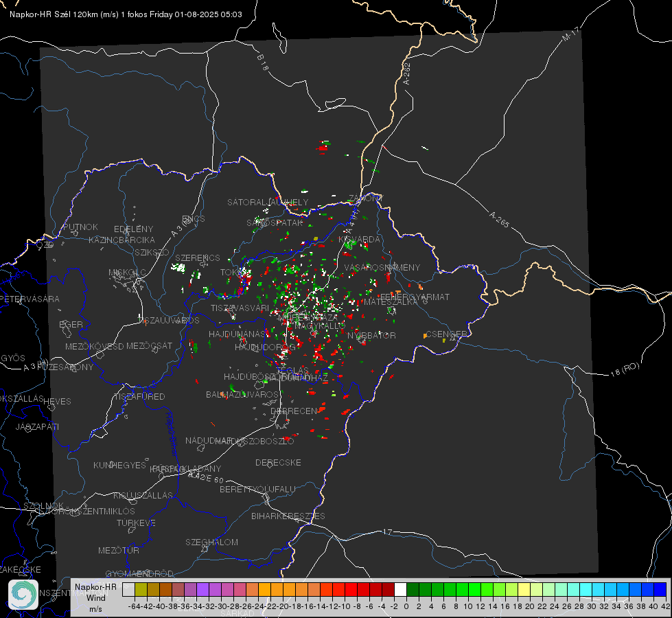The image size is (672, 618).
Task: Click the bright green swatch between 10 and 12
Action: click(474, 590)
